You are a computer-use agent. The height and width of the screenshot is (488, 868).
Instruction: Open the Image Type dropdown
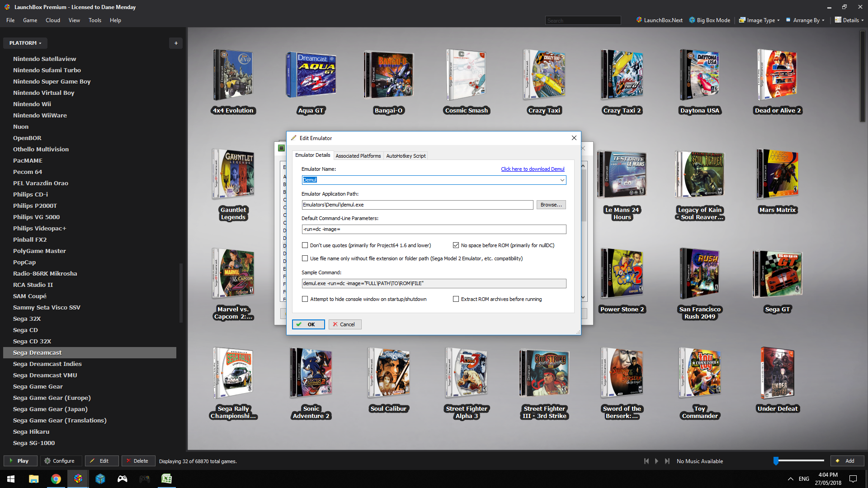click(x=759, y=20)
